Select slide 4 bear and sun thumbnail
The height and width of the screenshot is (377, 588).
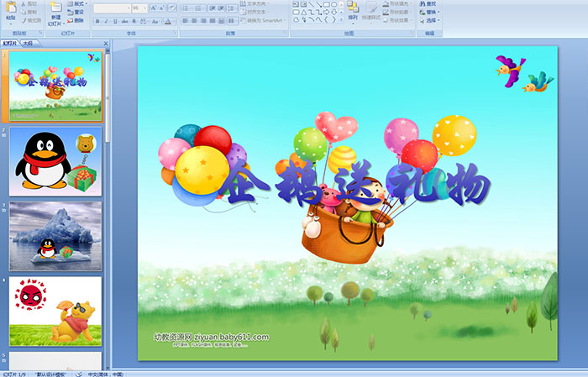pyautogui.click(x=55, y=311)
